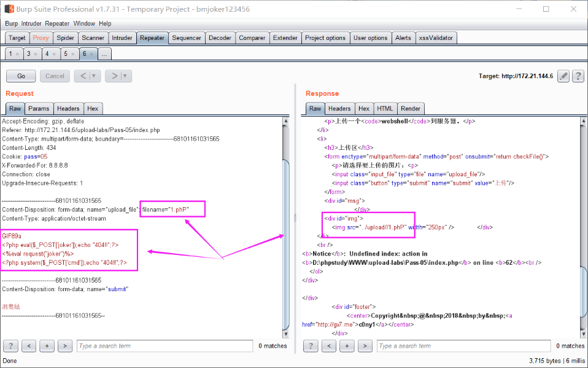Click response pane scrollbar up arrow
The image size is (588, 368).
[x=584, y=121]
